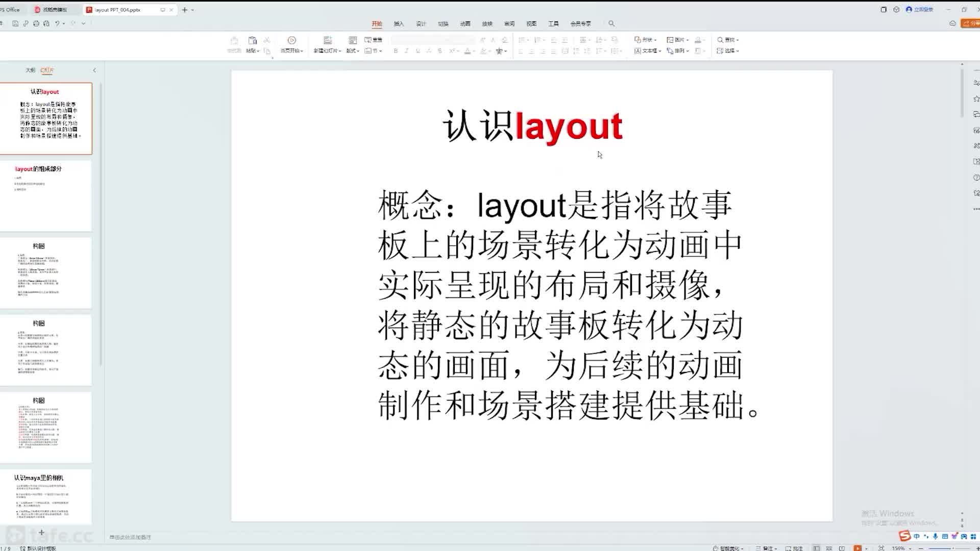The height and width of the screenshot is (551, 980).
Task: Collapse the slide thumbnail panel
Action: point(94,70)
